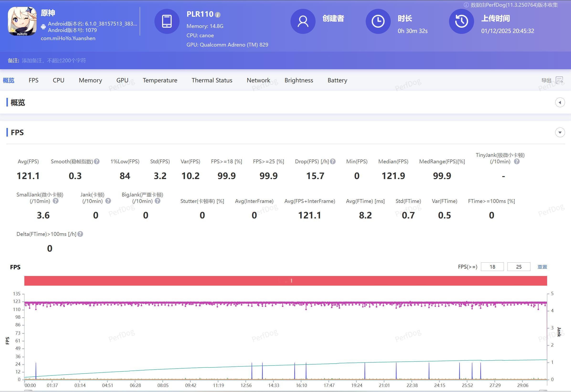Select the Battery tab
This screenshot has height=392, width=571.
coord(337,80)
